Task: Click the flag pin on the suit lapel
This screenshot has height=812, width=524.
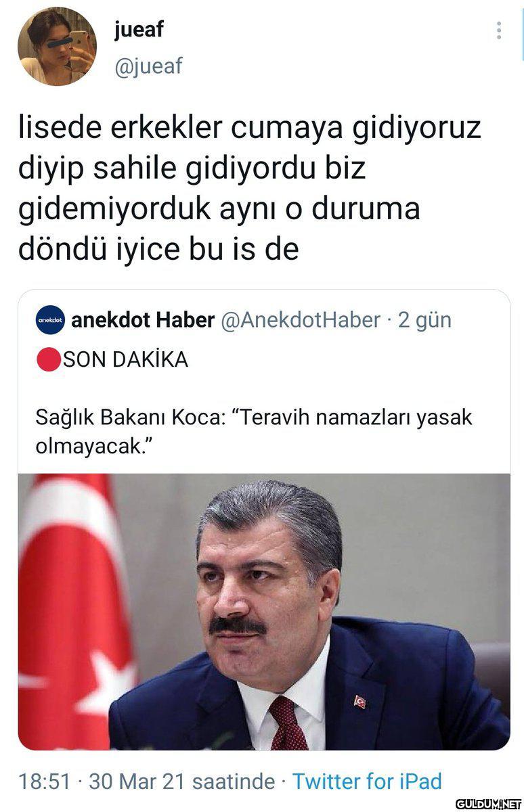Action: 359,702
